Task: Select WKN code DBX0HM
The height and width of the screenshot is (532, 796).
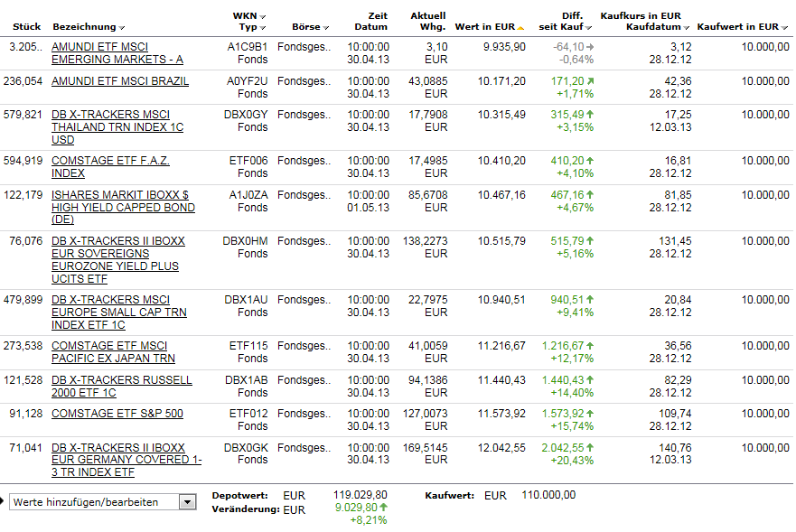Action: coord(245,240)
